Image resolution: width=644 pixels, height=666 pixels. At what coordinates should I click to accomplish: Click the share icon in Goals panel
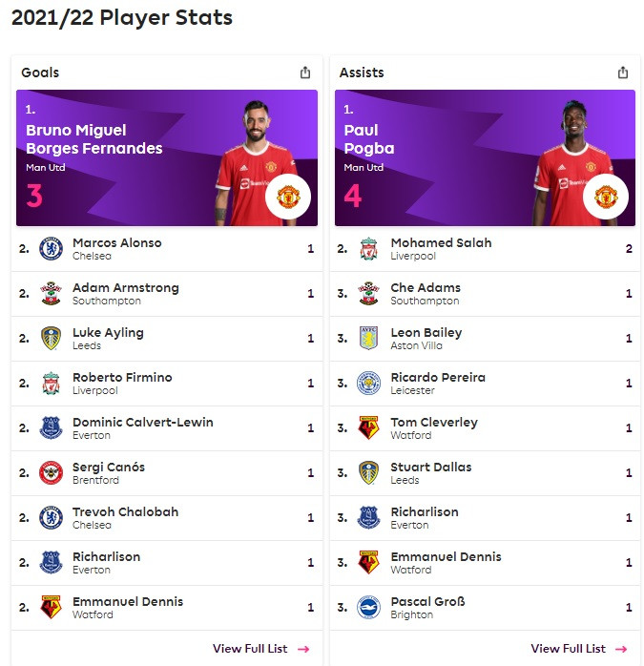[305, 73]
